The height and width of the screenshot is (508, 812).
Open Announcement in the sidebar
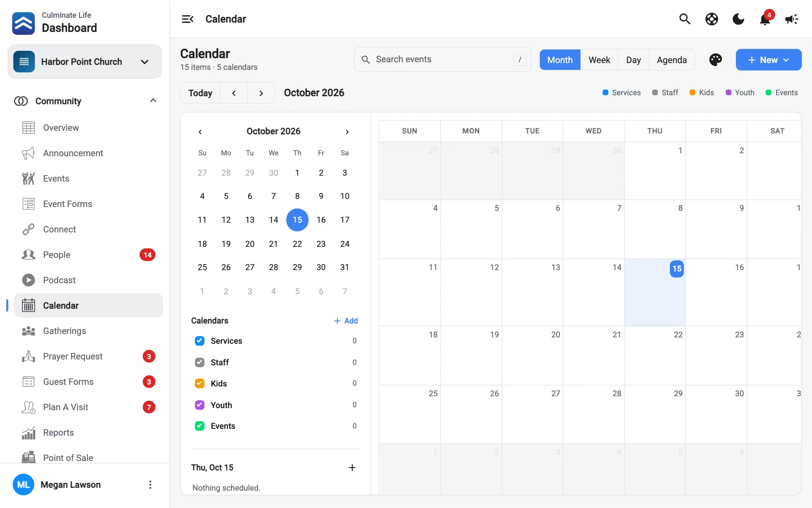[88, 153]
